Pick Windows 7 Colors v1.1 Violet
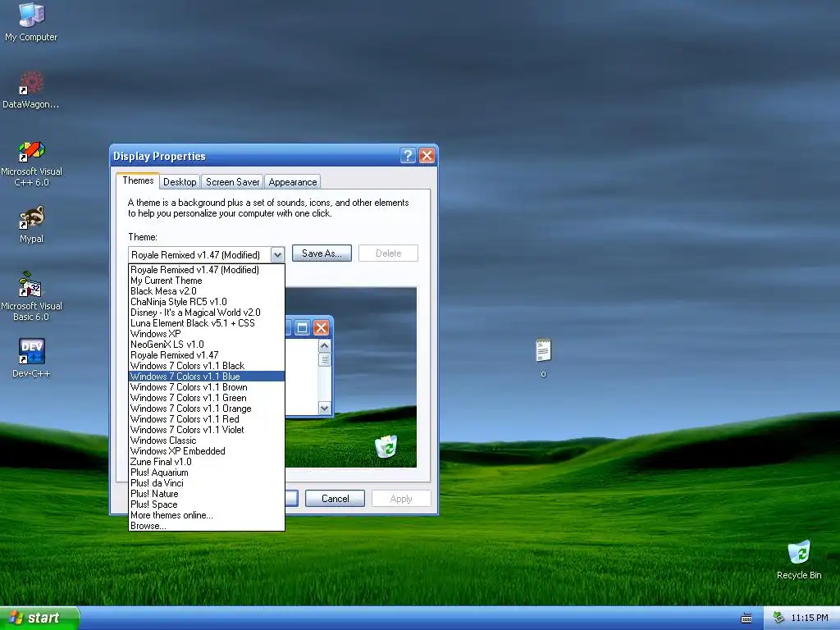840x630 pixels. coord(206,430)
